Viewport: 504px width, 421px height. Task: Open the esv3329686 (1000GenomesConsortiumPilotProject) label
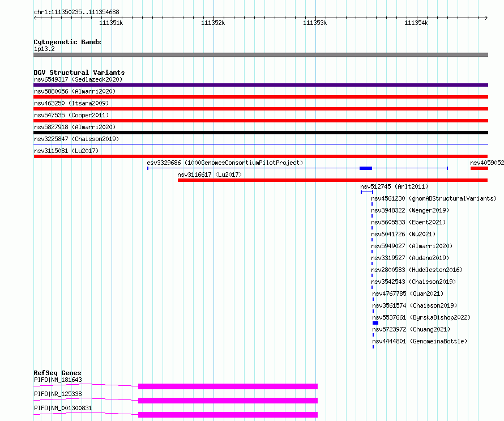pos(225,163)
